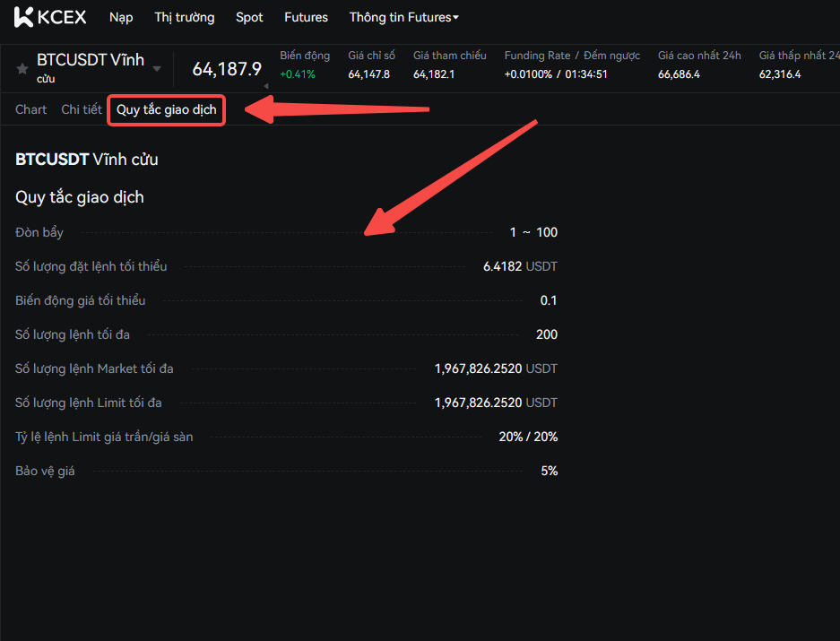Open the Nạp menu item
This screenshot has height=641, width=840.
pyautogui.click(x=121, y=17)
